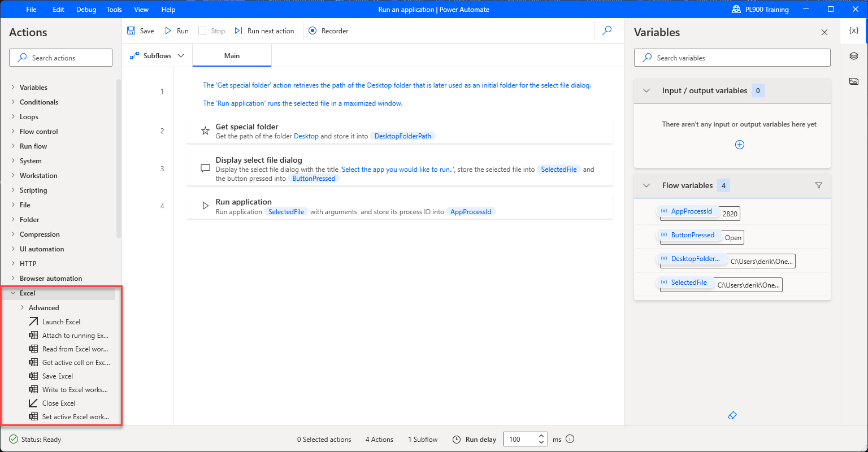The height and width of the screenshot is (452, 868).
Task: Click the SelectedFile variable in step 3
Action: click(x=558, y=169)
